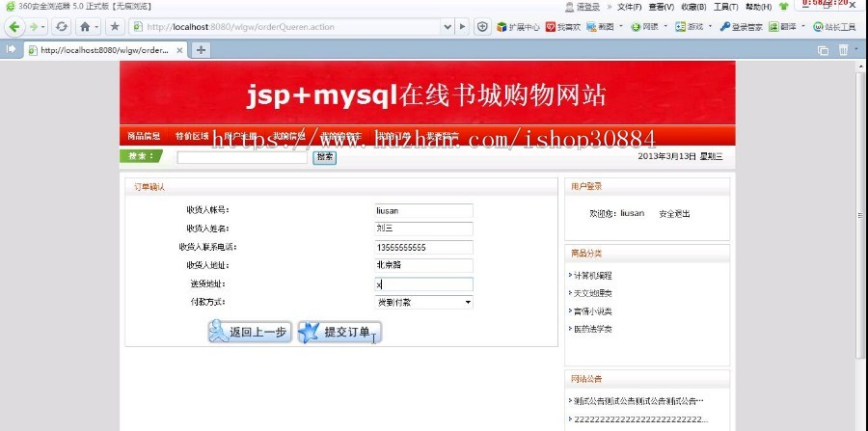Viewport: 868px width, 431px height.
Task: Click the 收货人地址 field
Action: click(x=423, y=265)
